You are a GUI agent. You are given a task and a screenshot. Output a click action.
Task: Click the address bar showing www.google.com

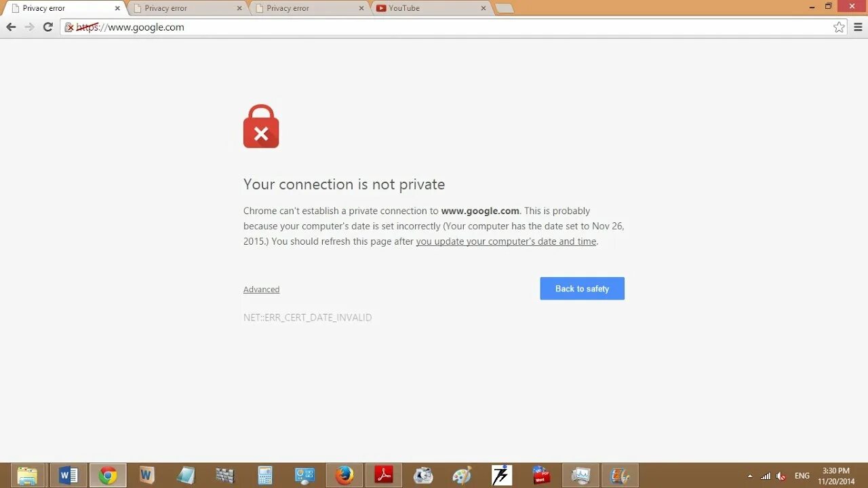tap(448, 27)
